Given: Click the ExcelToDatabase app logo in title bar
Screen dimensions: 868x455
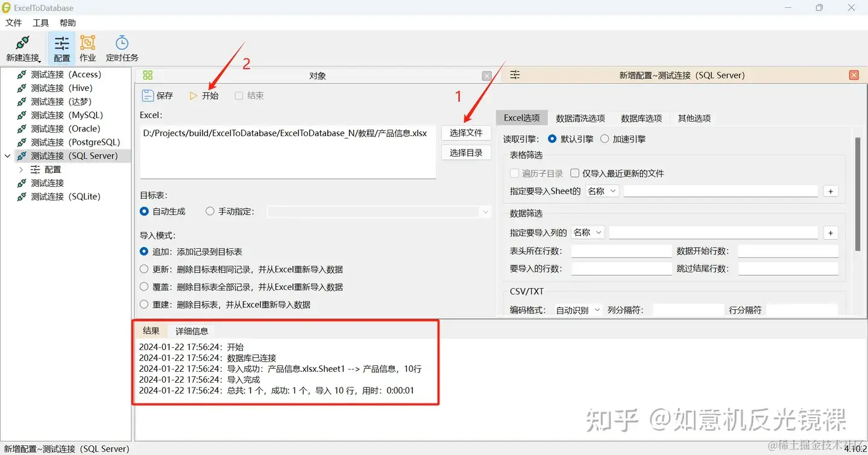Looking at the screenshot, I should 7,8.
